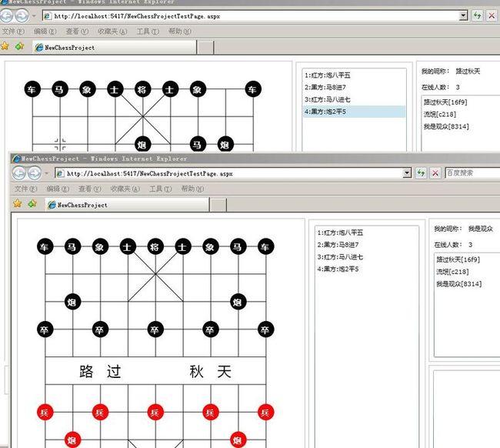500x448 pixels.
Task: Select highlighted move '4:黑方:炮2平5' in the rear window
Action: (355, 112)
